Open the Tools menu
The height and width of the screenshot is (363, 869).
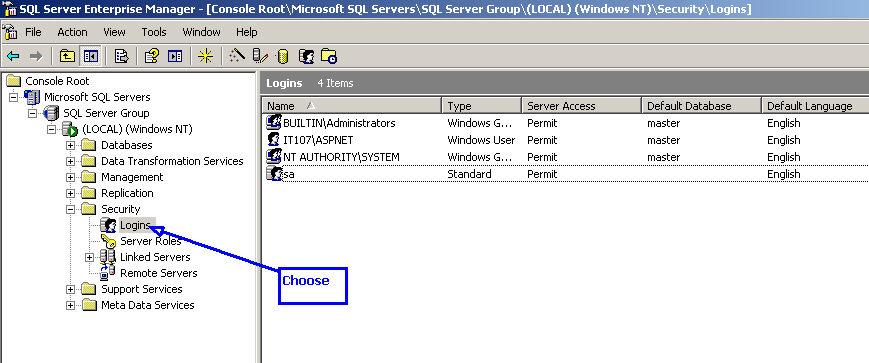(x=154, y=32)
